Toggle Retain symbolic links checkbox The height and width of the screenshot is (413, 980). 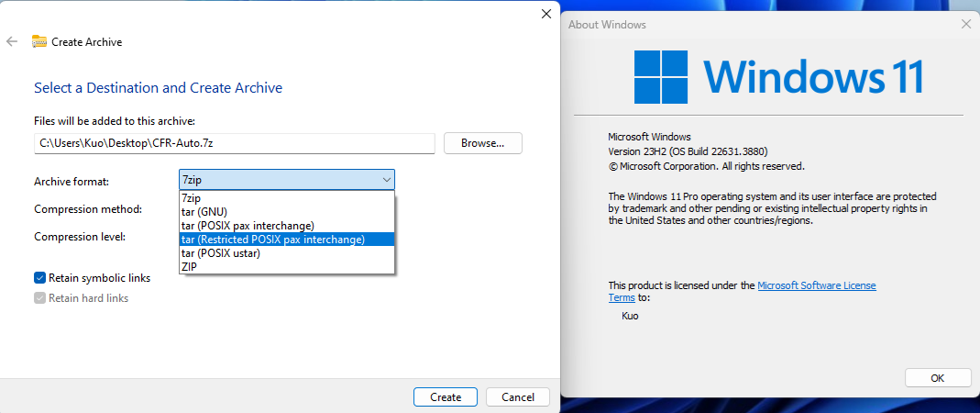tap(40, 278)
